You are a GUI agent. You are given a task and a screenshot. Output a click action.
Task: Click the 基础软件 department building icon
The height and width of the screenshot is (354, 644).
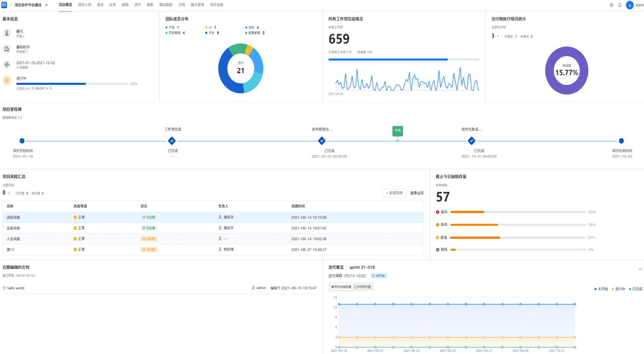(7, 49)
